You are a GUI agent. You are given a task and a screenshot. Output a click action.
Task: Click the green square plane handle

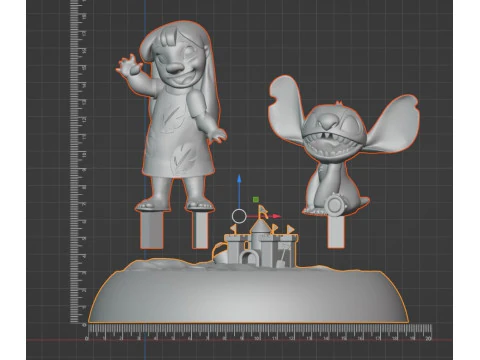[x=256, y=200]
